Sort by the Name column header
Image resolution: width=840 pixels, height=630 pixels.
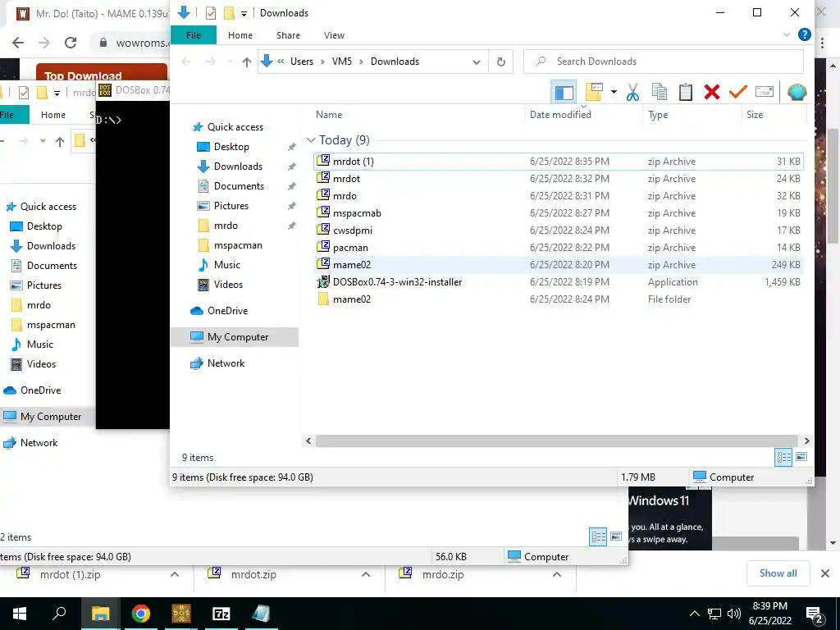[329, 115]
